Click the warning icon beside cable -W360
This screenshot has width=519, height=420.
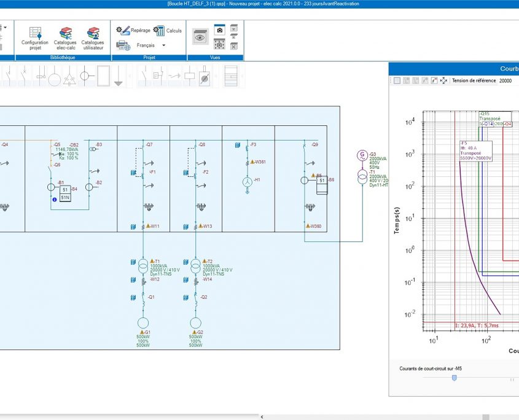pyautogui.click(x=308, y=226)
